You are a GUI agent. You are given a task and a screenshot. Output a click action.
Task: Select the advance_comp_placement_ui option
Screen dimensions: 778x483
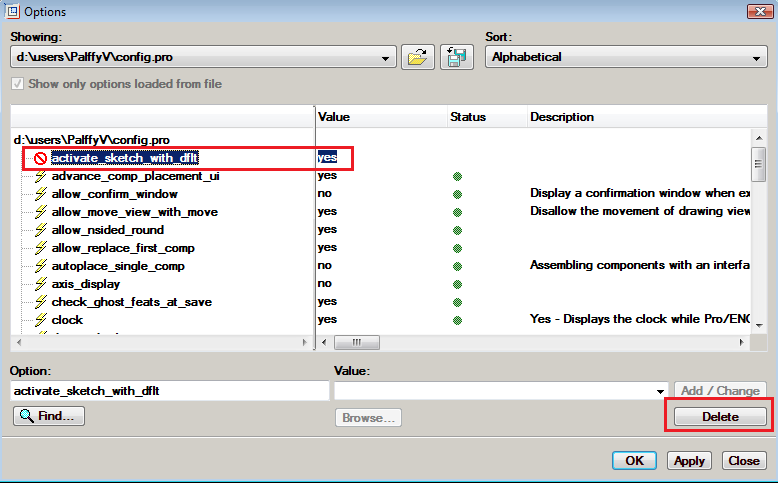pyautogui.click(x=135, y=176)
